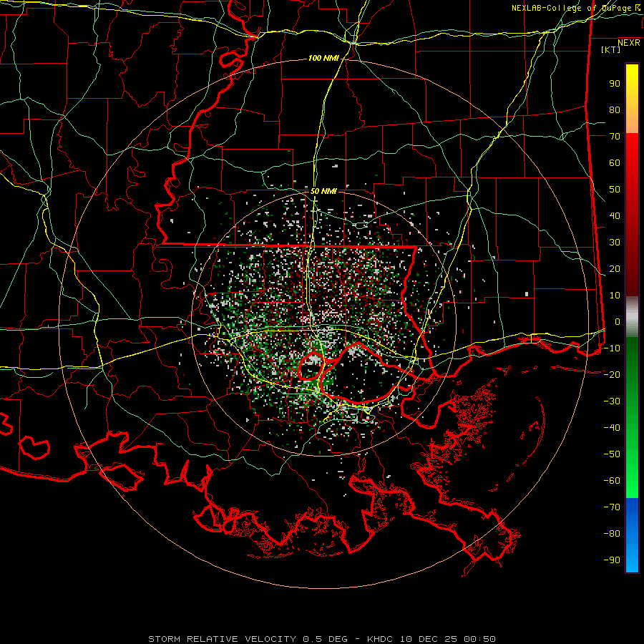Image resolution: width=644 pixels, height=644 pixels.
Task: Click the -50 value on the velocity scale
Action: coord(612,454)
